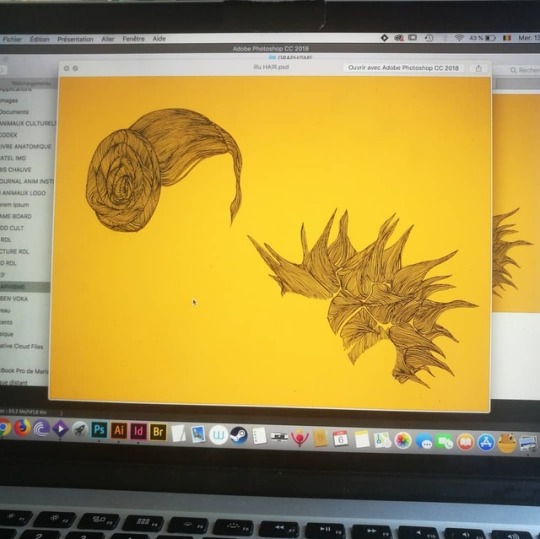Open Google Chrome in the Dock
Image resolution: width=540 pixels, height=539 pixels.
coord(4,428)
